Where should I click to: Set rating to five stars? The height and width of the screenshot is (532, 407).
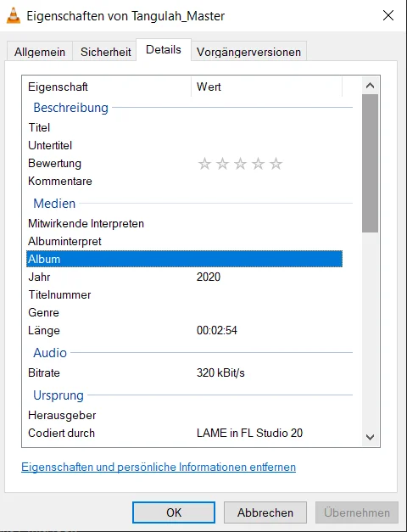276,164
